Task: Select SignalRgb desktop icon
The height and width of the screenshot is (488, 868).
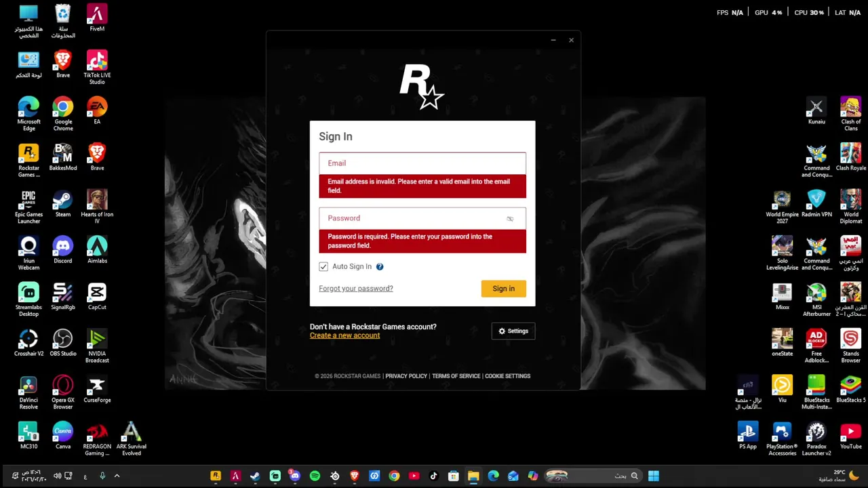Action: click(x=63, y=296)
